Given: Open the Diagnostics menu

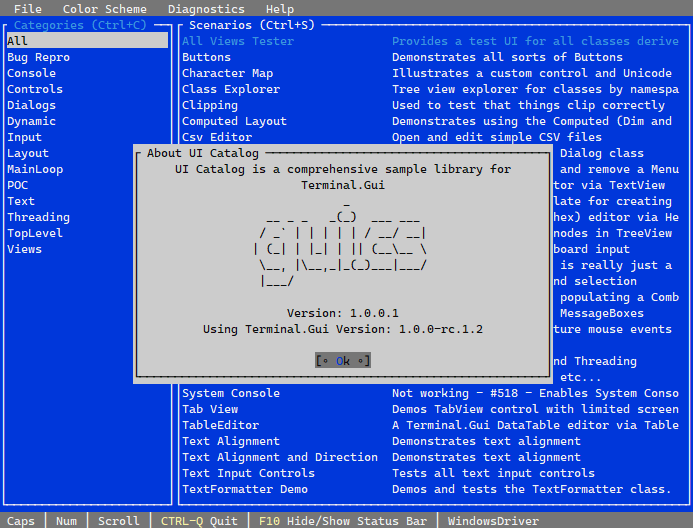Looking at the screenshot, I should click(206, 9).
